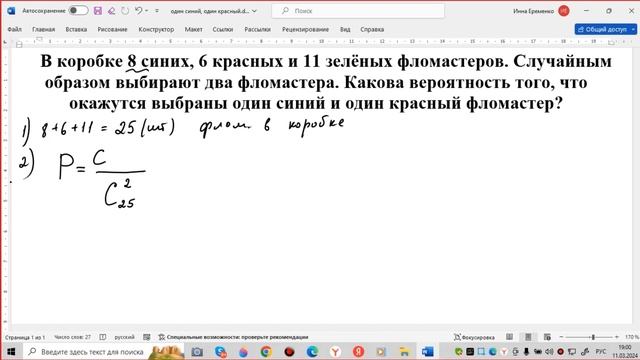Image resolution: width=640 pixels, height=360 pixels.
Task: Switch to the Конструктор tab
Action: [156, 29]
